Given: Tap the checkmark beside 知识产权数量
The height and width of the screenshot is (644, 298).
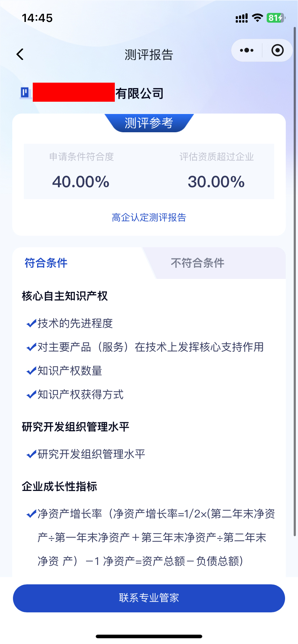Looking at the screenshot, I should (30, 371).
